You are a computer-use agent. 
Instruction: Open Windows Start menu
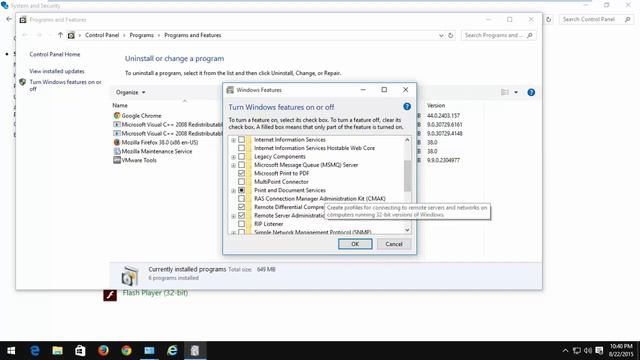pos(11,351)
